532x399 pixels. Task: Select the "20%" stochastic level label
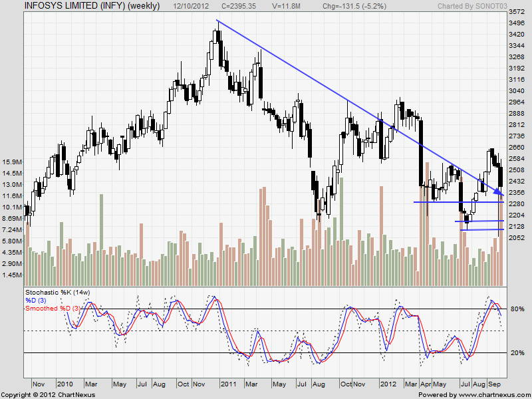coord(517,353)
